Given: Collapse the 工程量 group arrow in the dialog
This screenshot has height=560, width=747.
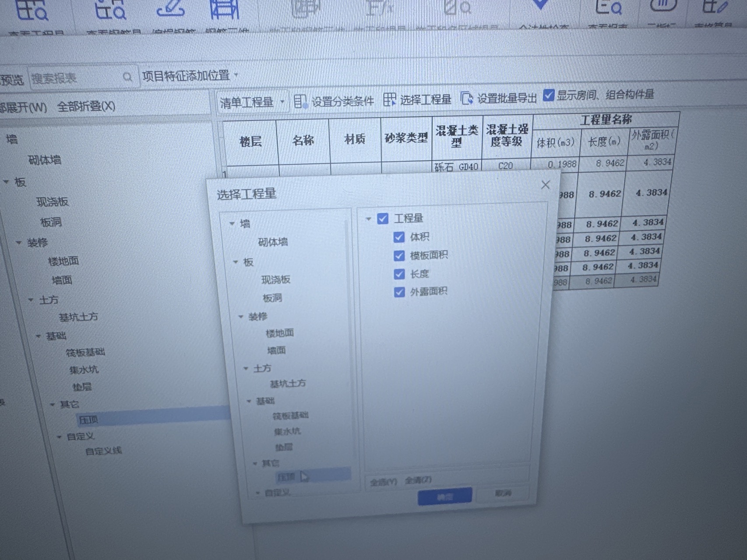Looking at the screenshot, I should [x=368, y=219].
